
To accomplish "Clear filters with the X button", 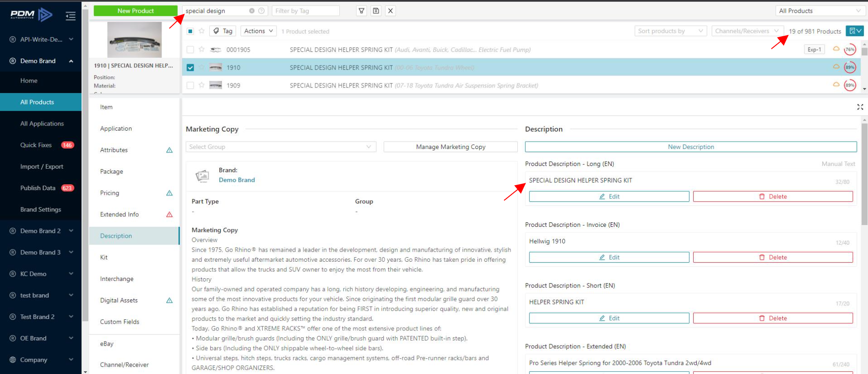I will tap(390, 11).
